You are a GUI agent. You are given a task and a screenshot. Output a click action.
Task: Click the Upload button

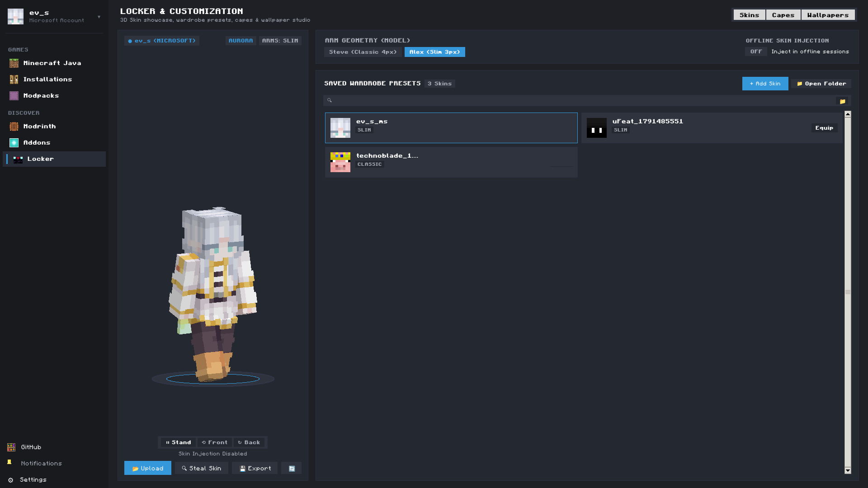click(147, 468)
